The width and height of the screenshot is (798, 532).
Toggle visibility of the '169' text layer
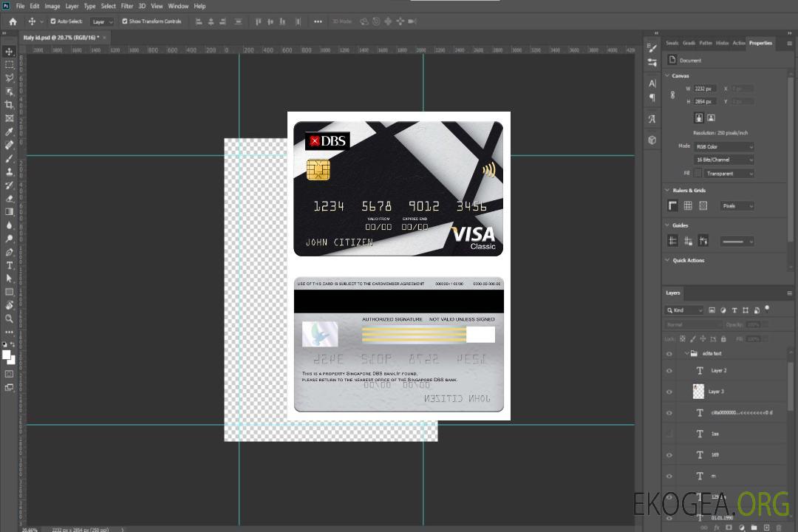pyautogui.click(x=669, y=455)
